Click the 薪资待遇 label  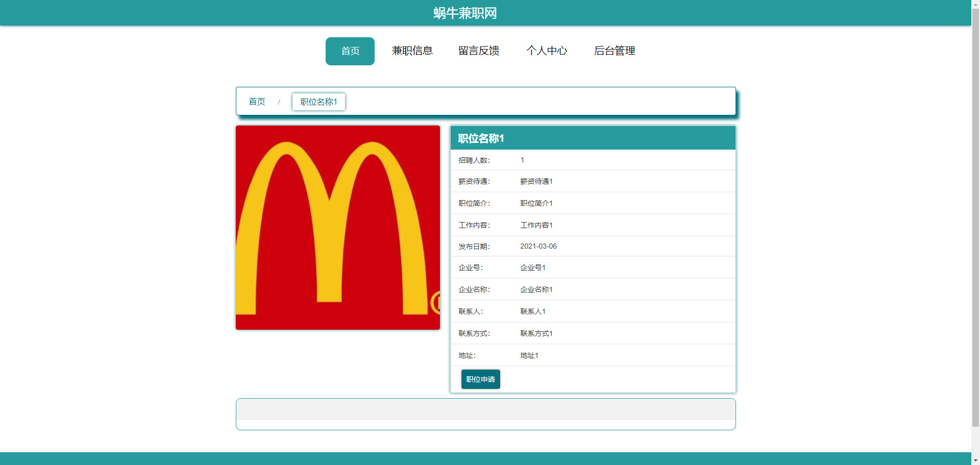pyautogui.click(x=474, y=181)
